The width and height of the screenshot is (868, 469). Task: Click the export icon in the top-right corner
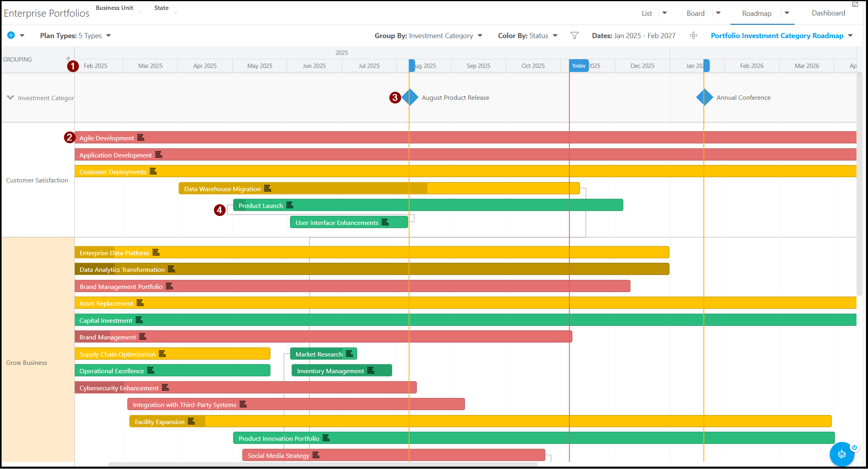(x=855, y=5)
